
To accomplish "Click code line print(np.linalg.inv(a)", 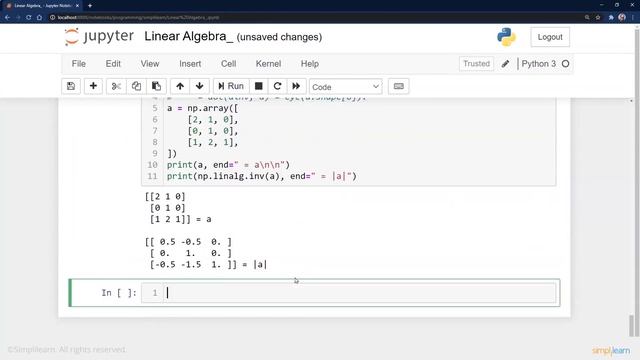I will (262, 176).
